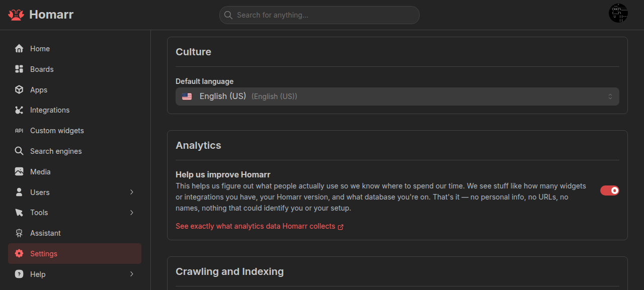This screenshot has width=644, height=290.
Task: Open Custom widgets in the sidebar
Action: [x=74, y=131]
